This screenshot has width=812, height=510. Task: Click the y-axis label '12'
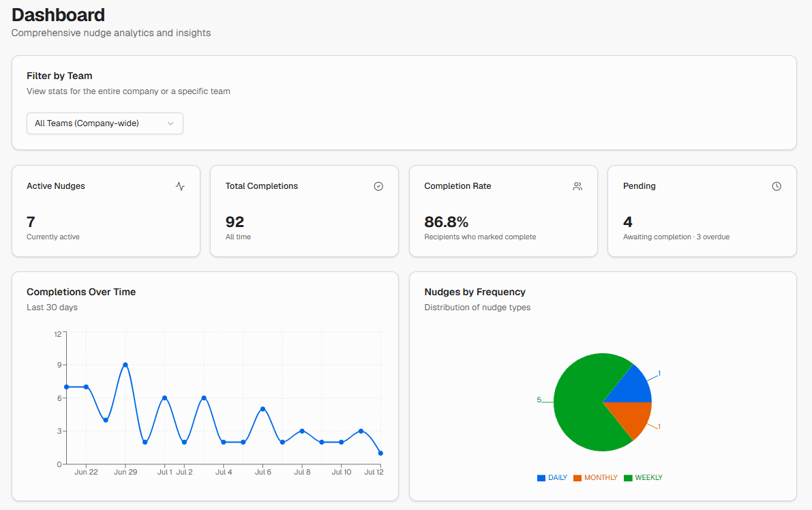point(58,334)
